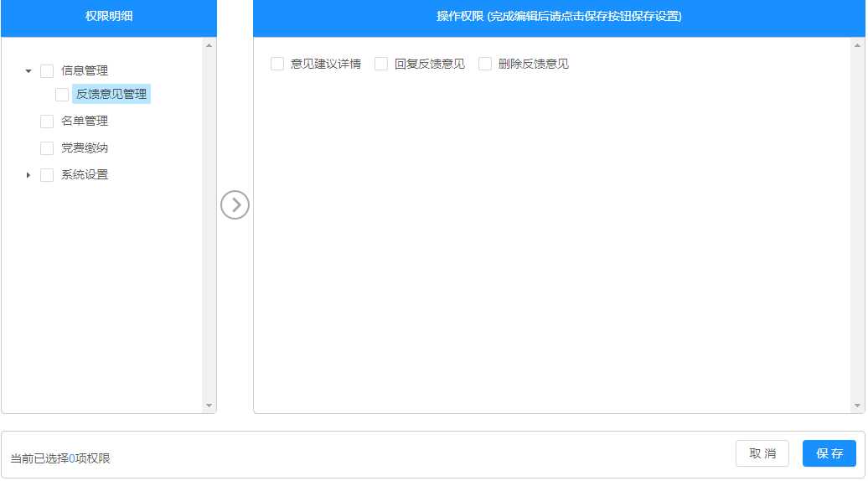Select the 信息管理 tree item label

pos(84,70)
